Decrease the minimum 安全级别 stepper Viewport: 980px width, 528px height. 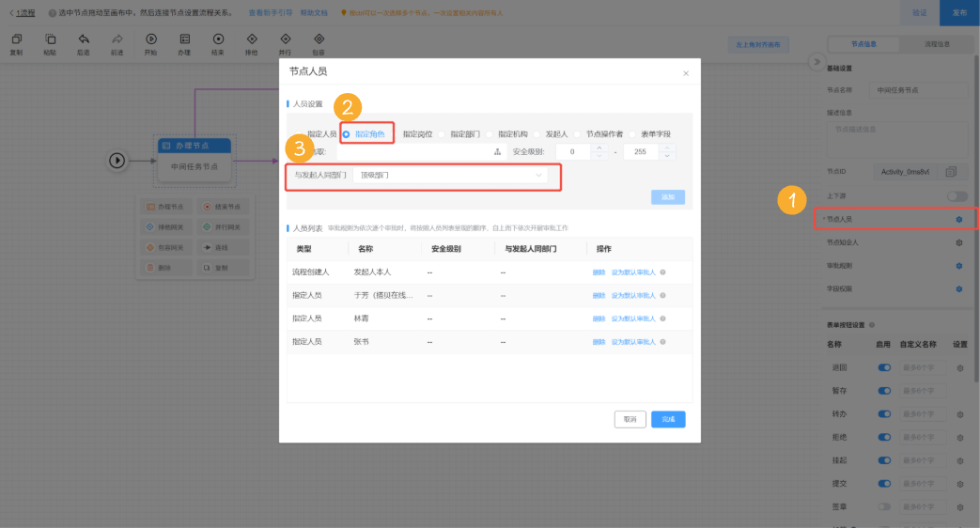click(599, 156)
